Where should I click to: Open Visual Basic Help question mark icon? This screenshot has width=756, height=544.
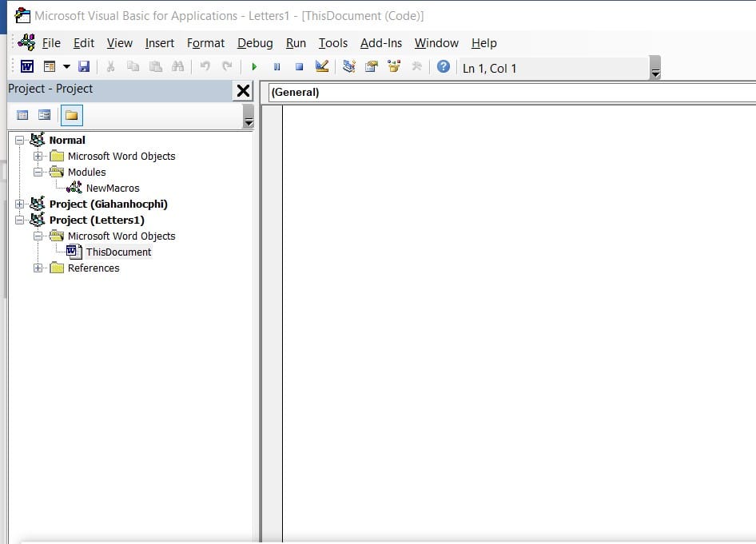(x=443, y=66)
